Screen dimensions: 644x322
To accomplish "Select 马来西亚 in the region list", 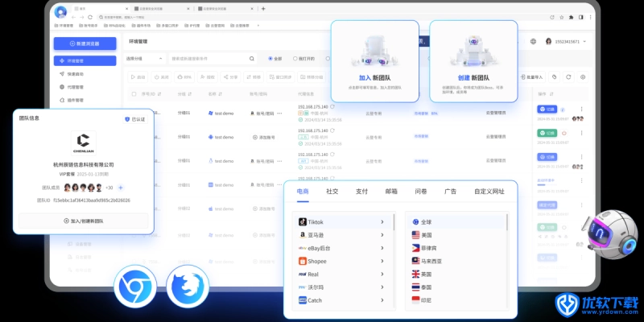I will coord(456,261).
